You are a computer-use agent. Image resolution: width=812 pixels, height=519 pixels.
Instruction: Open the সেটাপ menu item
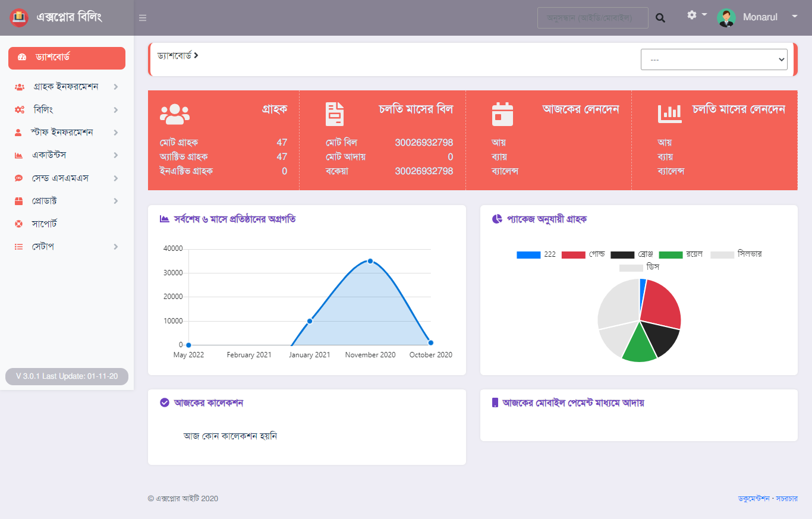click(67, 247)
